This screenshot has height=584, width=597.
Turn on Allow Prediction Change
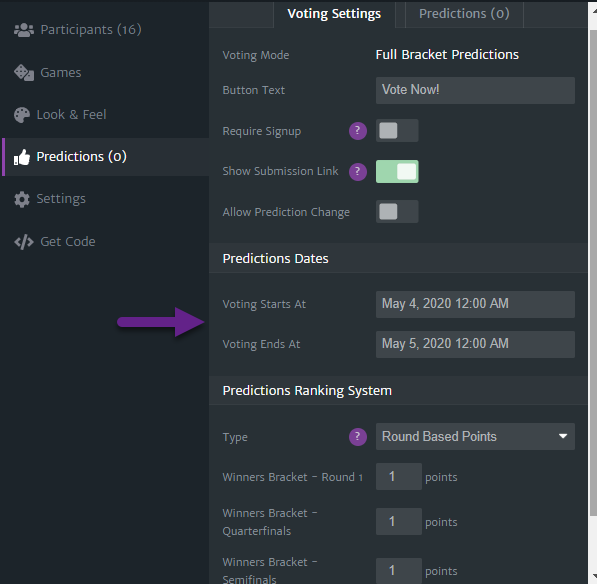(x=397, y=211)
